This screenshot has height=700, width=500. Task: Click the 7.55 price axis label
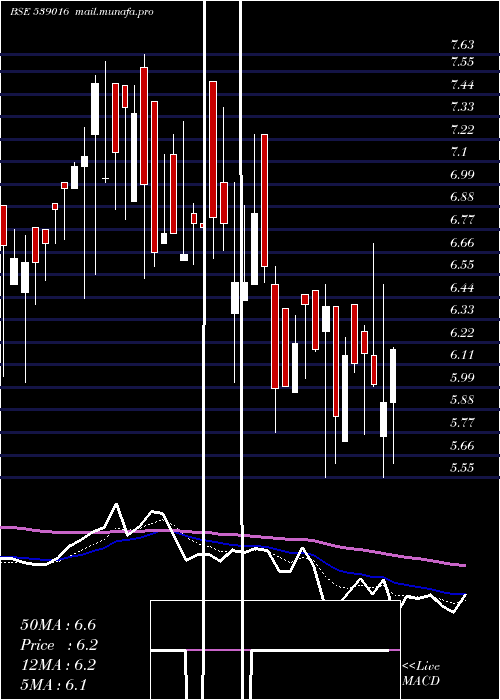[462, 62]
